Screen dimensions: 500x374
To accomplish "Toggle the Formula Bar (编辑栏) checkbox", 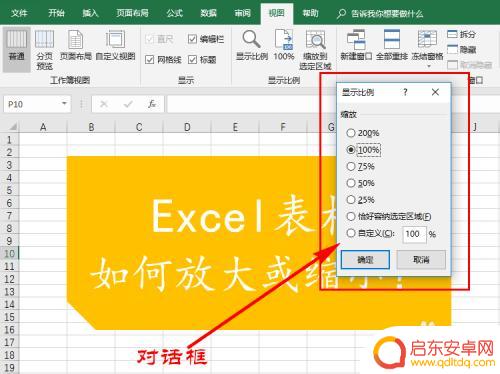I will tap(192, 39).
